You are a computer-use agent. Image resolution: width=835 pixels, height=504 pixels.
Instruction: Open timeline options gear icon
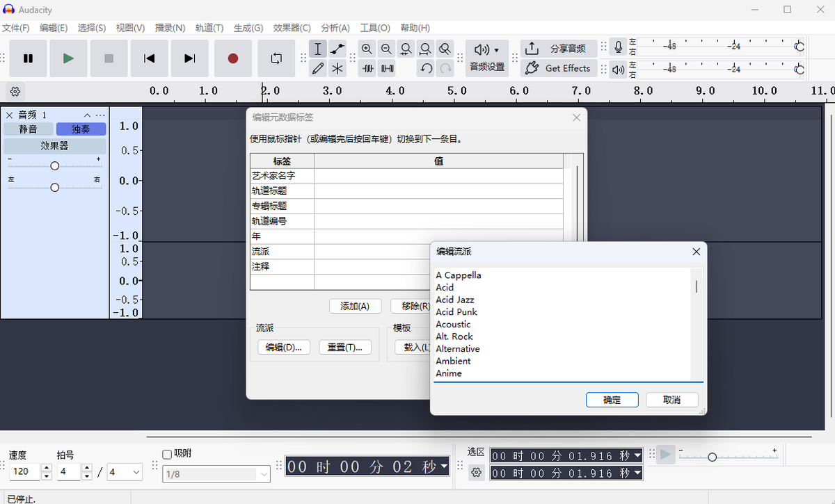(x=15, y=91)
